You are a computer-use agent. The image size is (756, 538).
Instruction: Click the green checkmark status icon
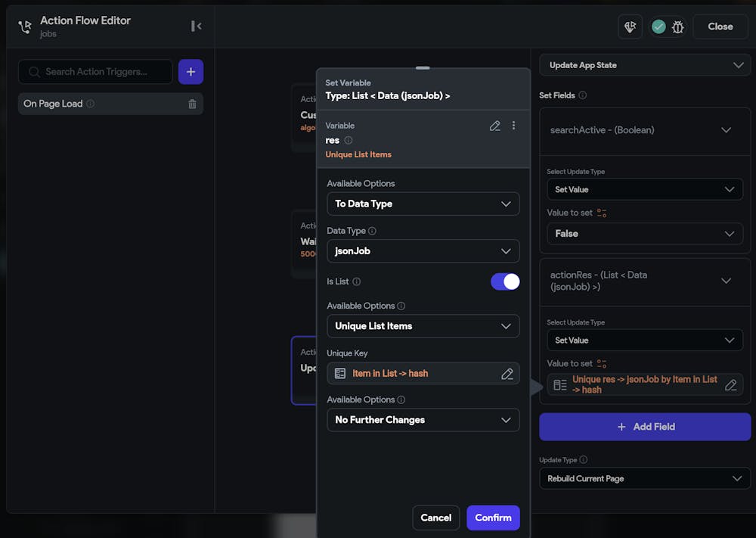[658, 27]
